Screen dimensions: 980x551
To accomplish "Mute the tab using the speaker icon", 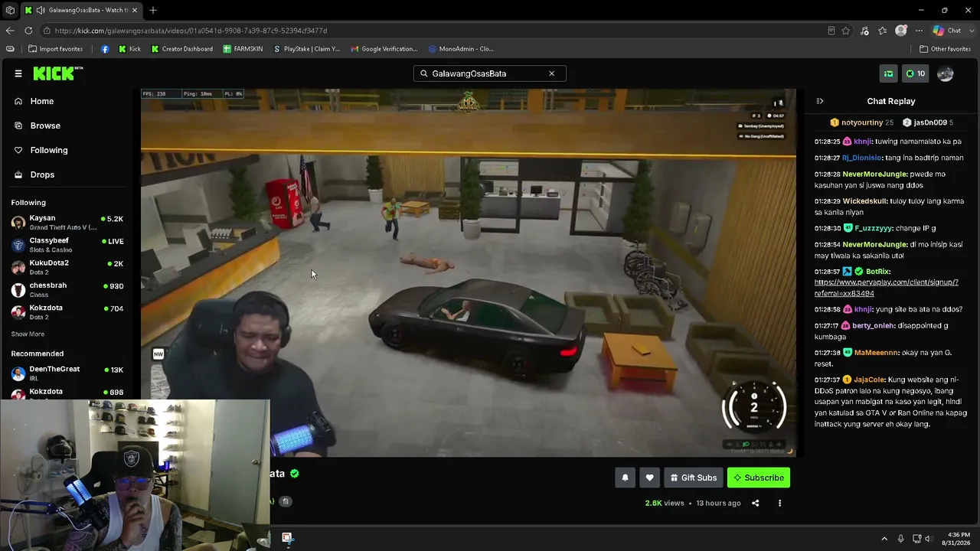I will point(39,10).
